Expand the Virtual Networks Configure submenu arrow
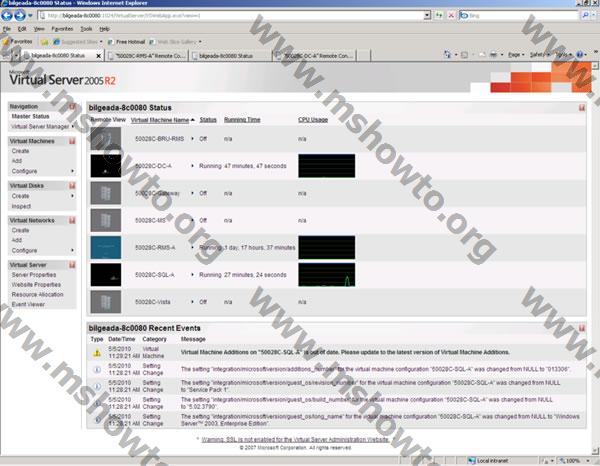Screen dimensions: 600x466 [x=73, y=250]
